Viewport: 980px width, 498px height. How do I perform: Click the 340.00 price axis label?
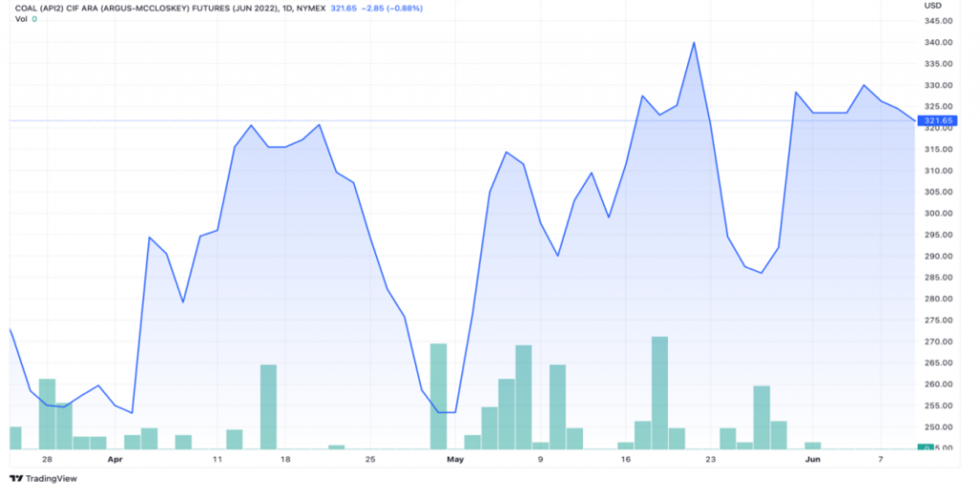938,42
